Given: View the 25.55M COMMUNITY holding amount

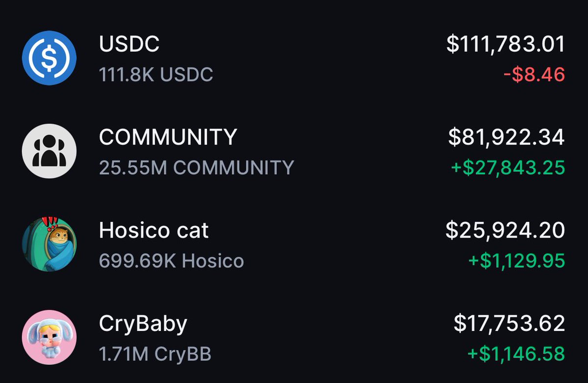Looking at the screenshot, I should 197,167.
